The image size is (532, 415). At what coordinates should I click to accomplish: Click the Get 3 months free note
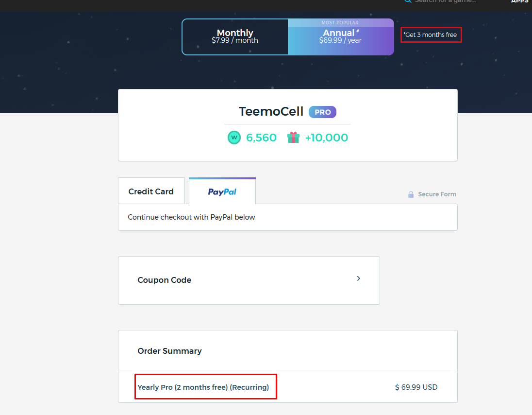coord(431,35)
